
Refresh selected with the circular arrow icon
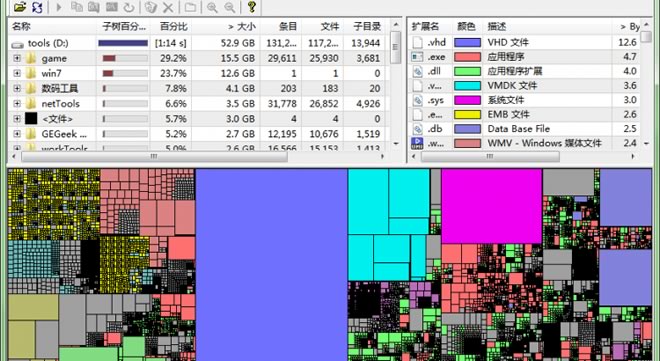[x=128, y=7]
